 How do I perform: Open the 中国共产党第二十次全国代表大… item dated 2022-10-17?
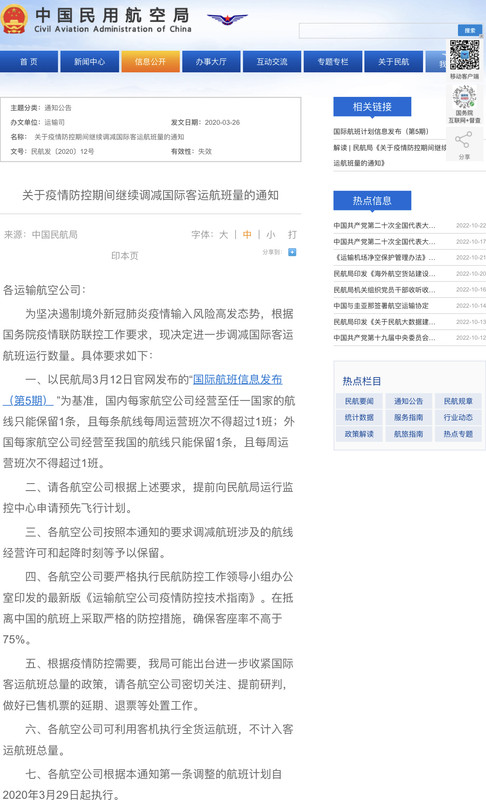384,242
